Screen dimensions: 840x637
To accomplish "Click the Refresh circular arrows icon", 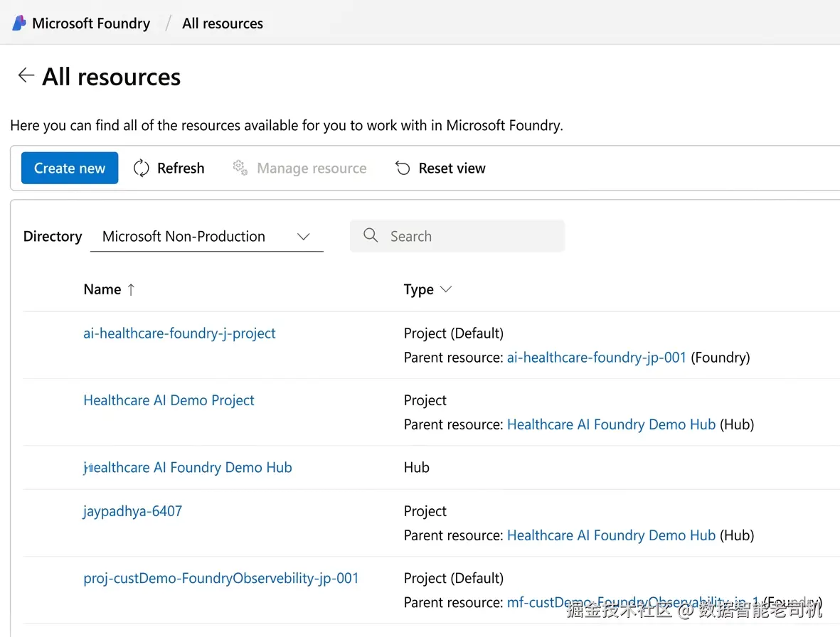I will [142, 168].
